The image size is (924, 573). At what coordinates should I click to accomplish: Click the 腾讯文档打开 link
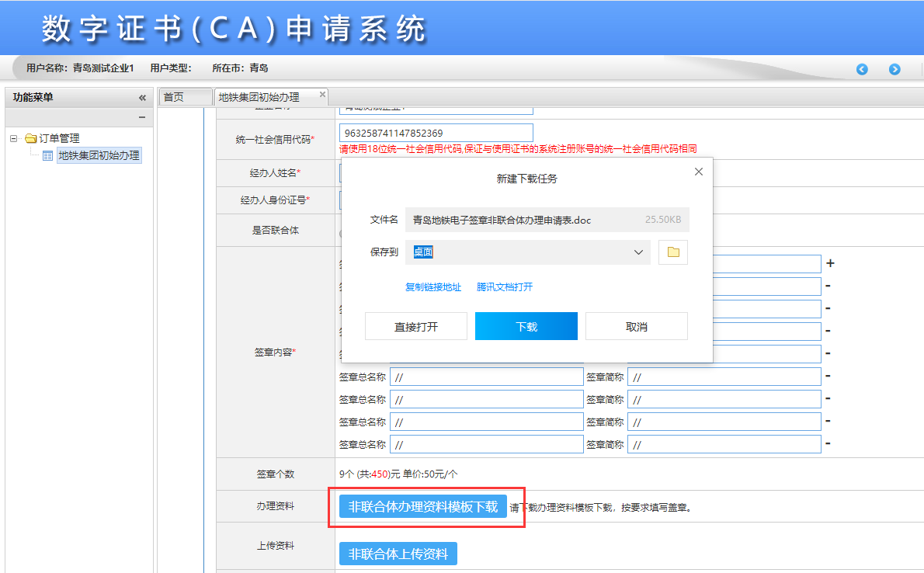coord(505,287)
